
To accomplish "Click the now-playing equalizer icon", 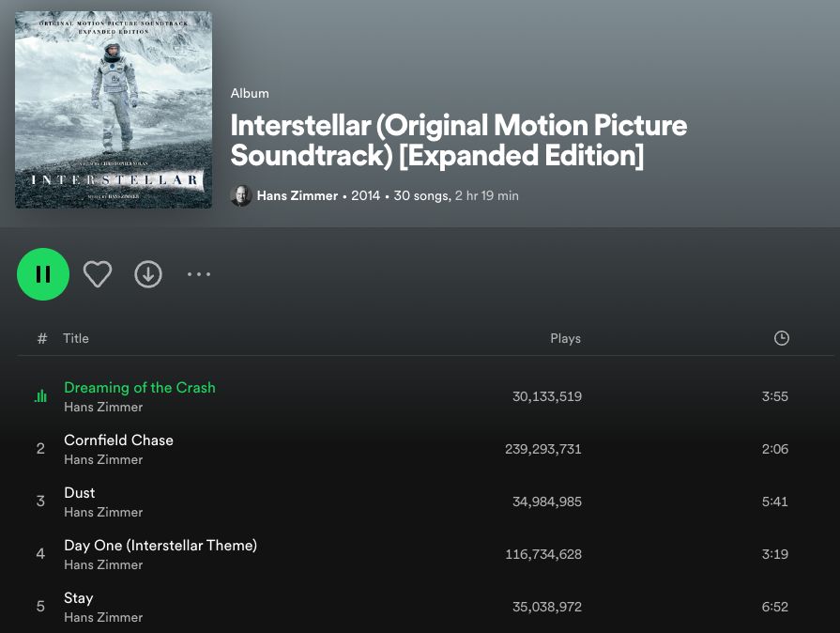I will [40, 396].
